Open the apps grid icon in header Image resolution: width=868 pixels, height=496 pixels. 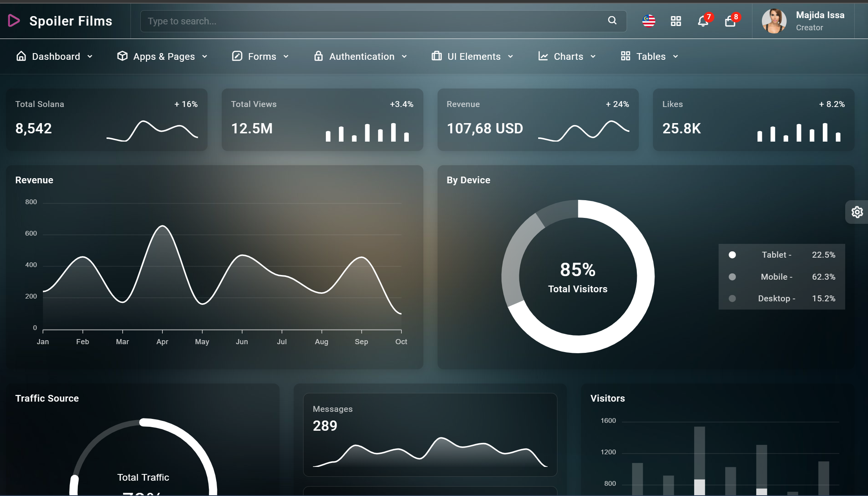coord(676,21)
